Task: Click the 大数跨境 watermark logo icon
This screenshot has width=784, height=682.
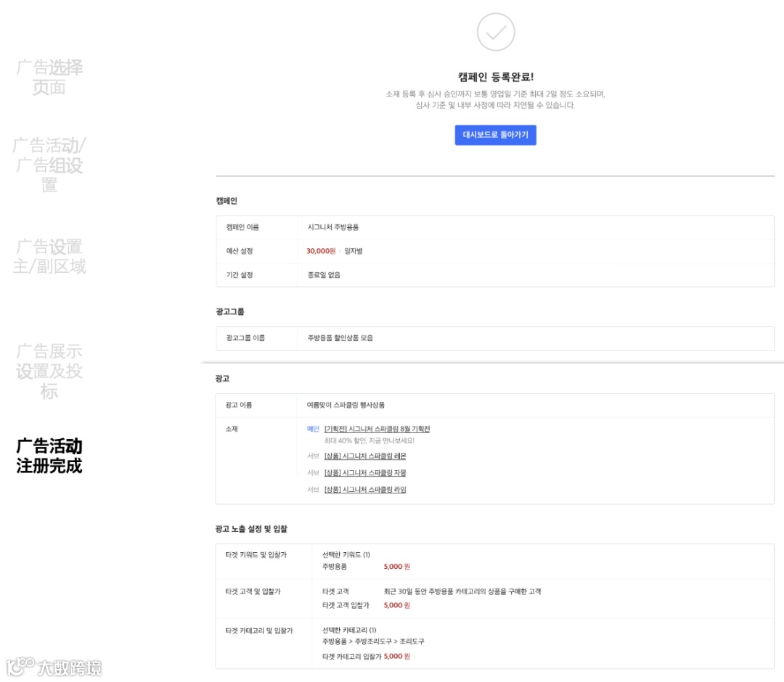Action: [20, 666]
